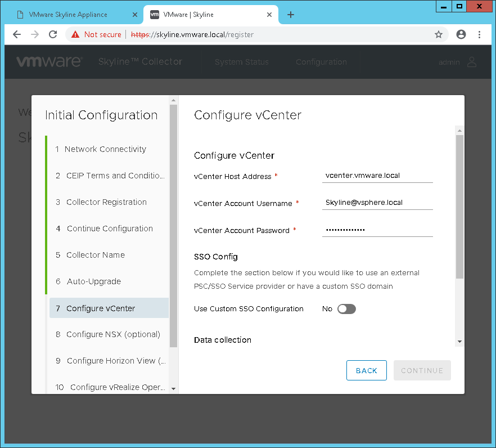
Task: Click the CONTINUE button
Action: (x=422, y=370)
